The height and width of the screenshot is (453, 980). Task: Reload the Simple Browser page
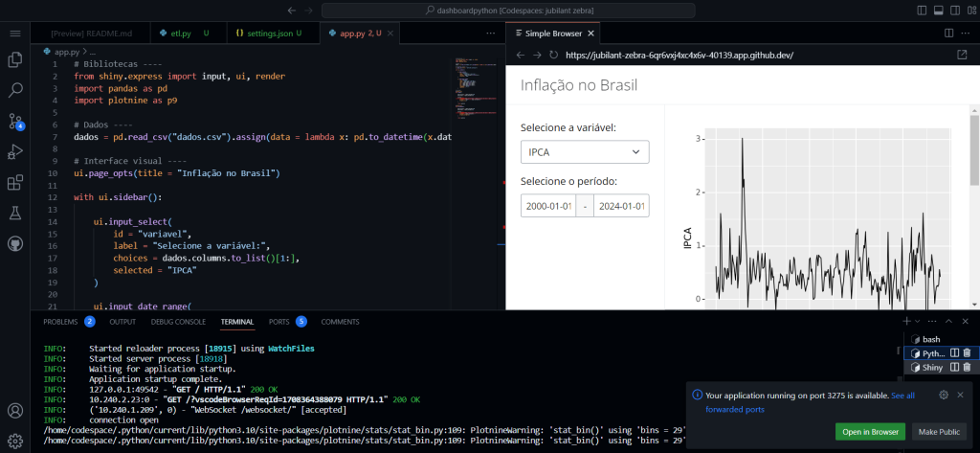pyautogui.click(x=553, y=55)
